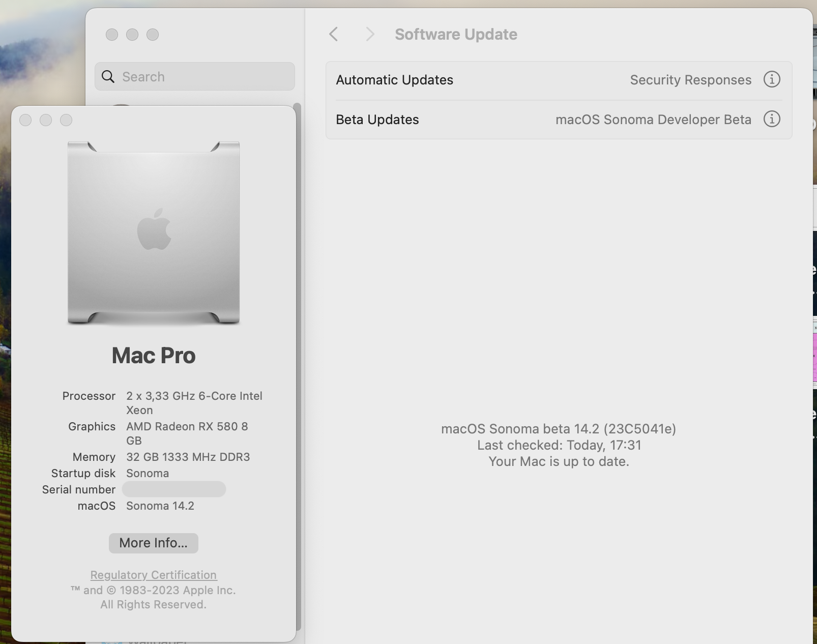Click the All Rights Reserved text
This screenshot has width=817, height=644.
(x=153, y=604)
